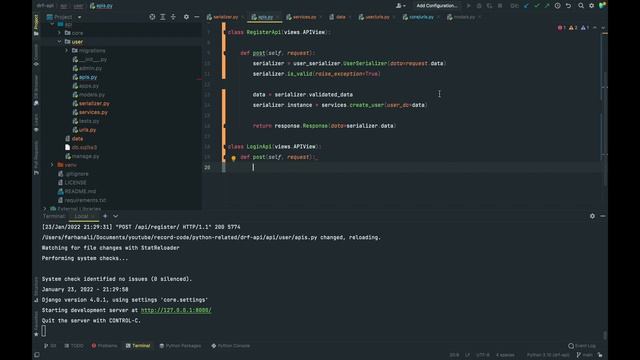Open the Git tool window button
640x360 pixels.
pyautogui.click(x=50, y=346)
